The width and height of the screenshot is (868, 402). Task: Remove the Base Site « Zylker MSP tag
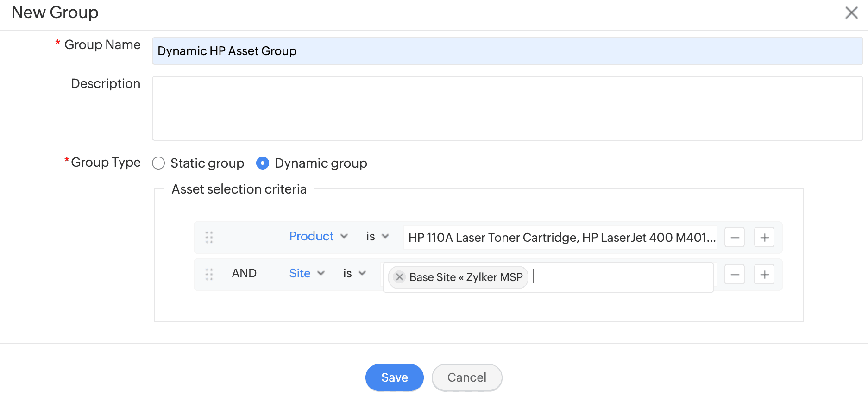399,277
